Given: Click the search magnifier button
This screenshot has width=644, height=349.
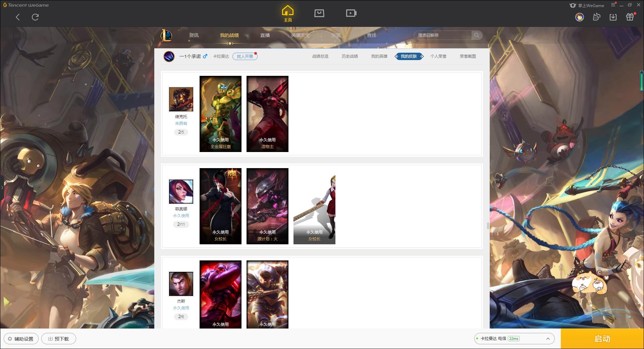Looking at the screenshot, I should [477, 35].
